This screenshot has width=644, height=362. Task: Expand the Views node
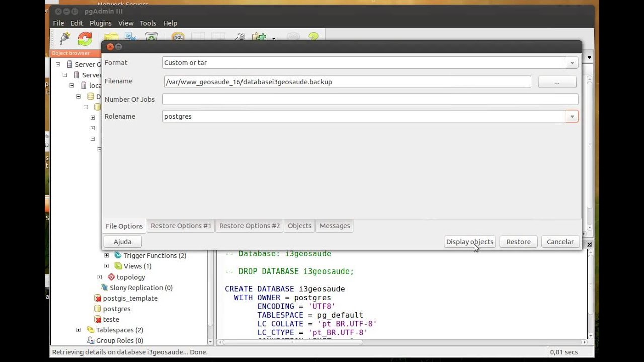(107, 266)
